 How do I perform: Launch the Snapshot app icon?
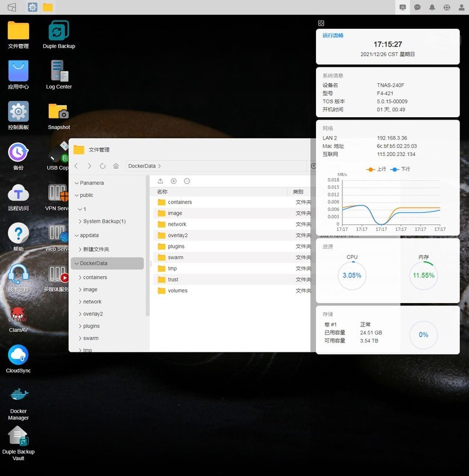pyautogui.click(x=59, y=113)
